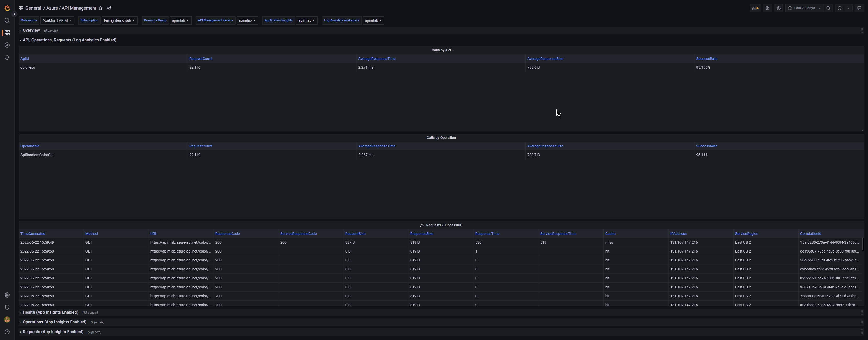Open dashboard settings gear in top toolbar
868x340 pixels.
point(778,8)
